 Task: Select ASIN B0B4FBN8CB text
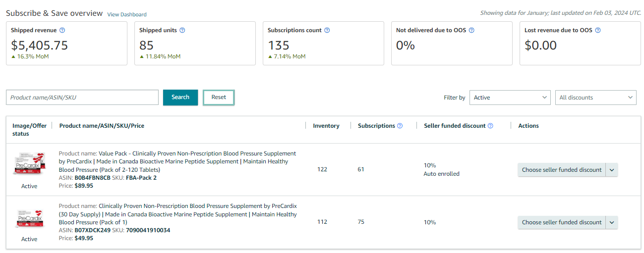point(92,178)
